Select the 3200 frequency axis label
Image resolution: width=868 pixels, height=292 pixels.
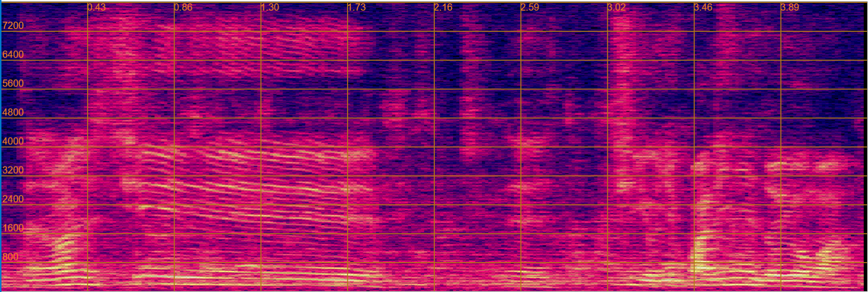coord(13,170)
